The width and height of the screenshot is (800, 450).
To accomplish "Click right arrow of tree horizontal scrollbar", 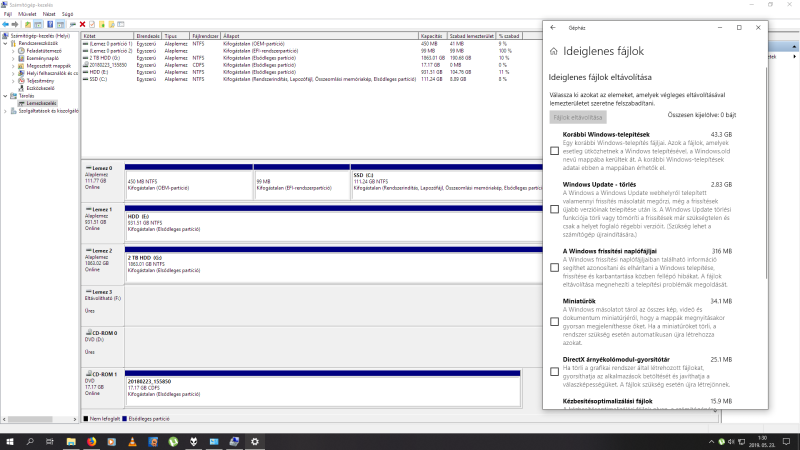I will [x=75, y=419].
